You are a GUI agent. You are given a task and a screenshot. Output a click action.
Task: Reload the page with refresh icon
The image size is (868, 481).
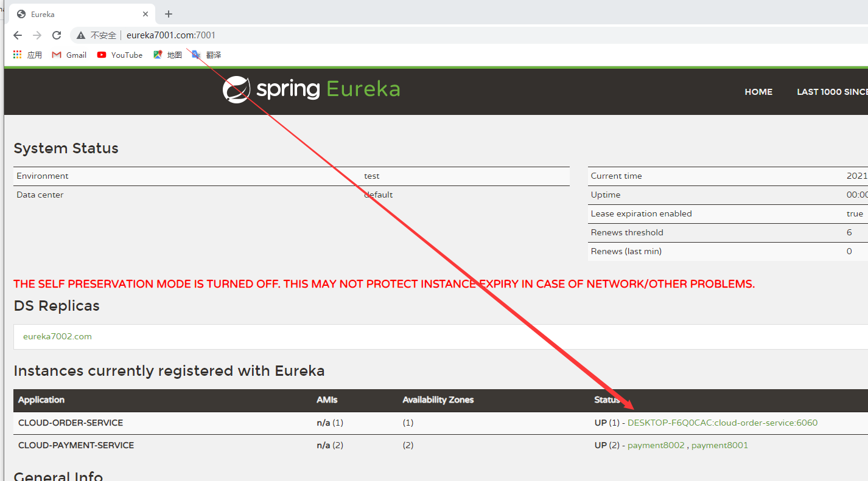pyautogui.click(x=57, y=35)
